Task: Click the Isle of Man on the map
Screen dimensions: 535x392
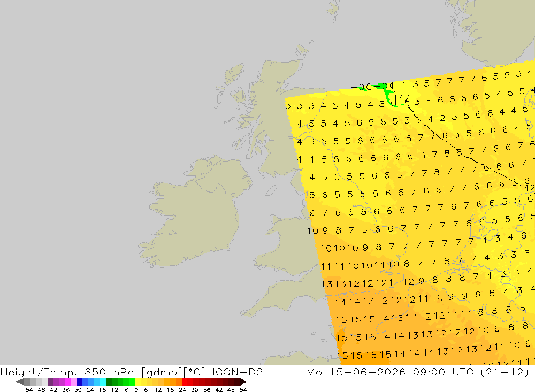Action: click(271, 190)
